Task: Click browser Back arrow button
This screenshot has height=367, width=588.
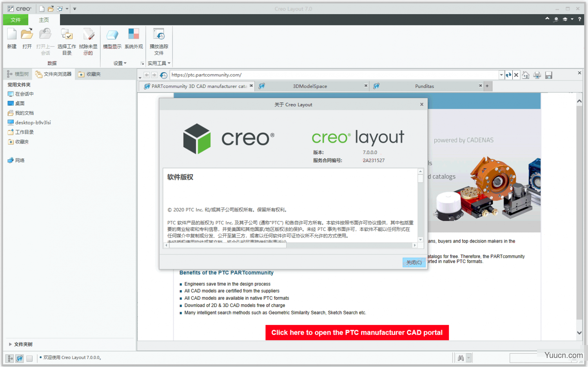Action: click(x=147, y=75)
